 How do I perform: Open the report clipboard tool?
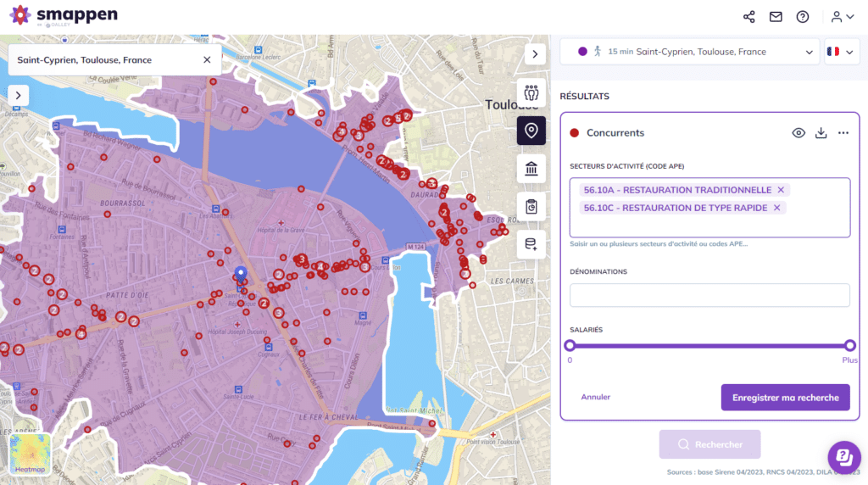click(x=531, y=207)
